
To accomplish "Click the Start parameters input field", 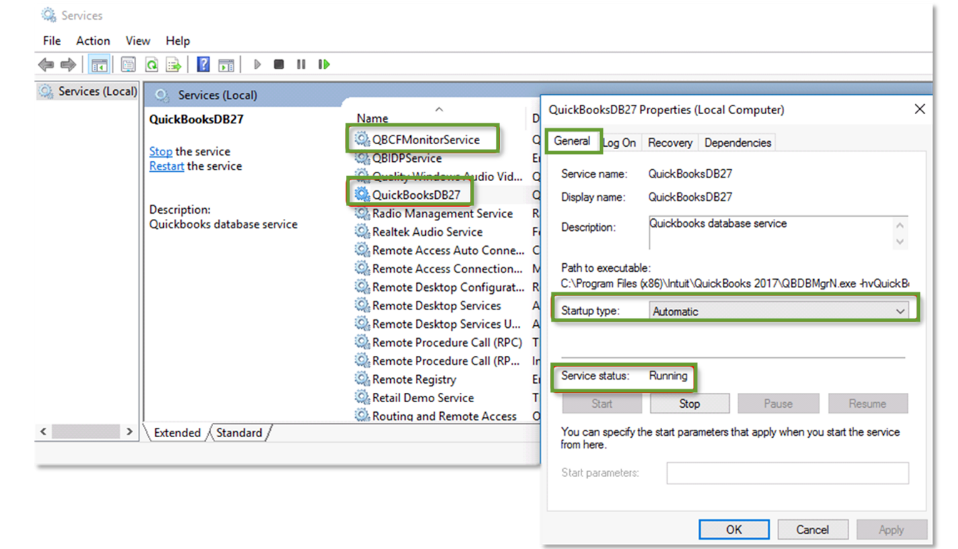I will [788, 473].
